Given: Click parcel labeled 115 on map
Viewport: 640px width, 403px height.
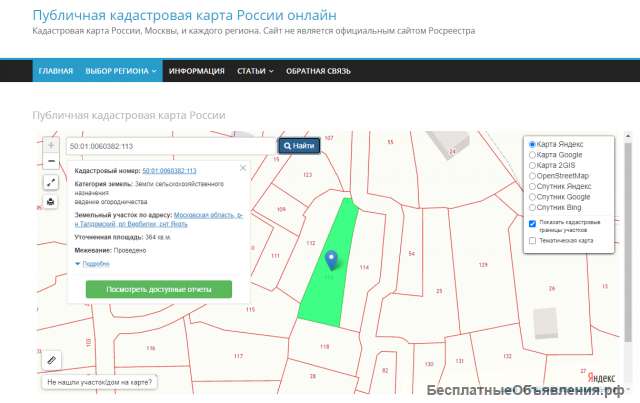Looking at the screenshot, I should pyautogui.click(x=250, y=309).
